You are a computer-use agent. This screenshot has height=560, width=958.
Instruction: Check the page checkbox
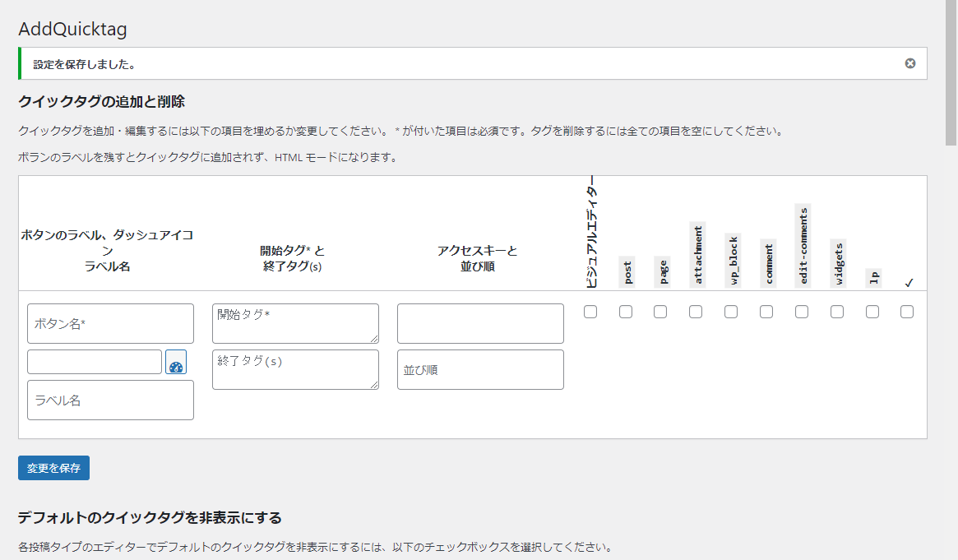click(x=660, y=311)
